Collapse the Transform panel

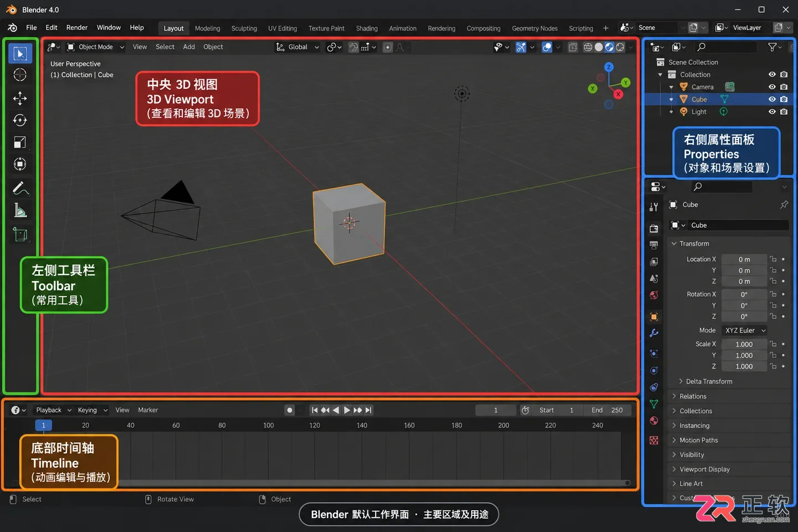(694, 243)
